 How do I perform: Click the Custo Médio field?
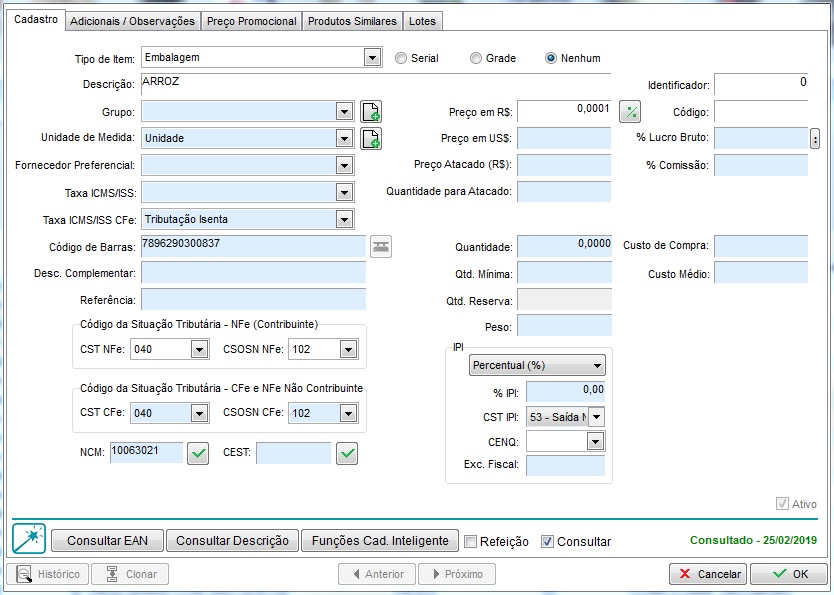761,273
